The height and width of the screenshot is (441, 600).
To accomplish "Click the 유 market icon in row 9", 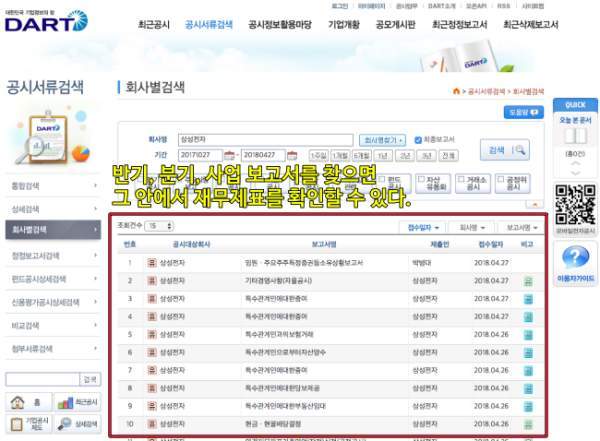I will click(152, 406).
